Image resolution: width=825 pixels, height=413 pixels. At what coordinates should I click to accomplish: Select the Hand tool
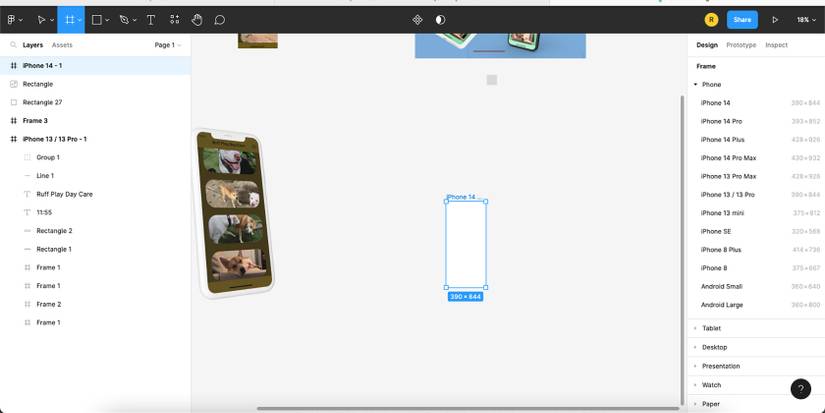click(x=197, y=20)
